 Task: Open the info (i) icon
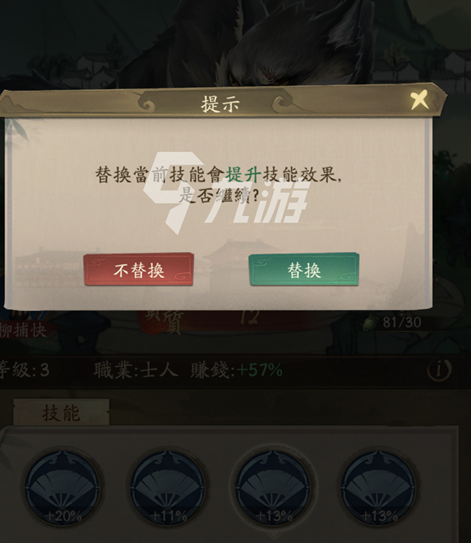[439, 370]
